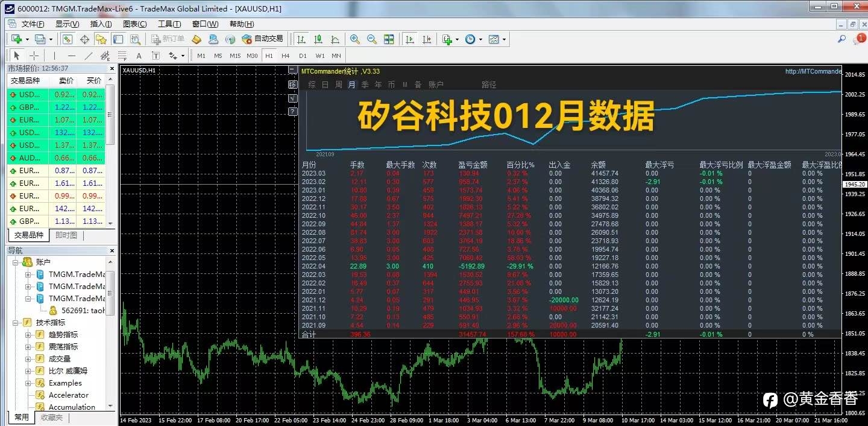The height and width of the screenshot is (426, 868).
Task: Switch to H4 timeframe
Action: pyautogui.click(x=286, y=56)
